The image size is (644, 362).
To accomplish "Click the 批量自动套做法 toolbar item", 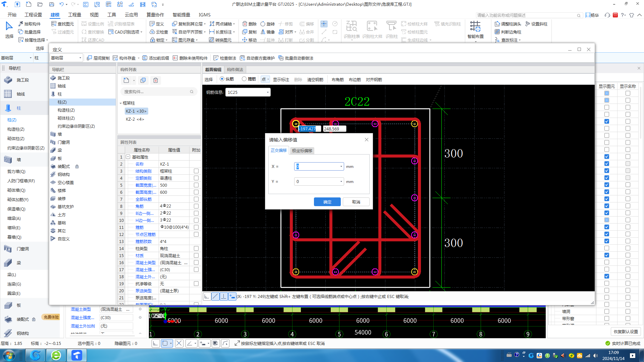I will click(296, 58).
